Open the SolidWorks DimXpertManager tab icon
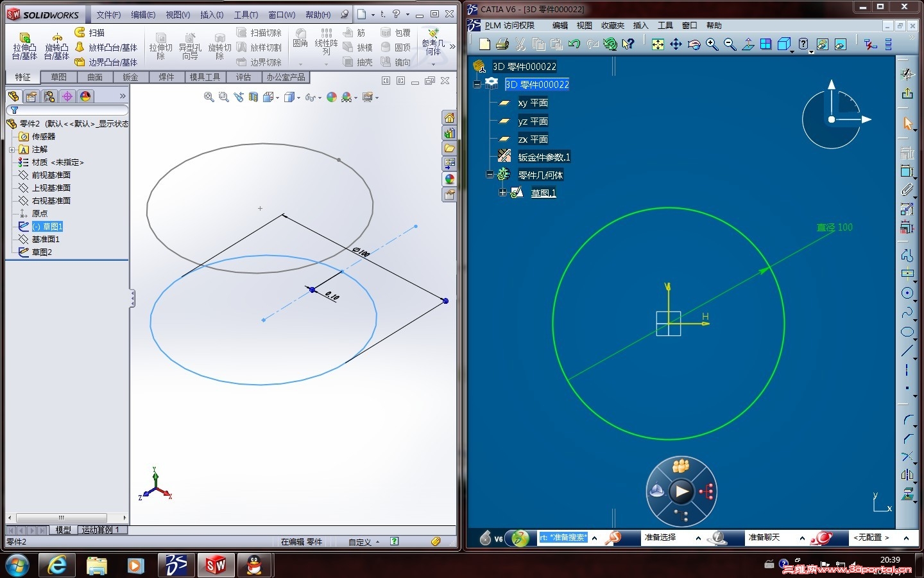Screen dimensions: 924x578 coord(67,96)
